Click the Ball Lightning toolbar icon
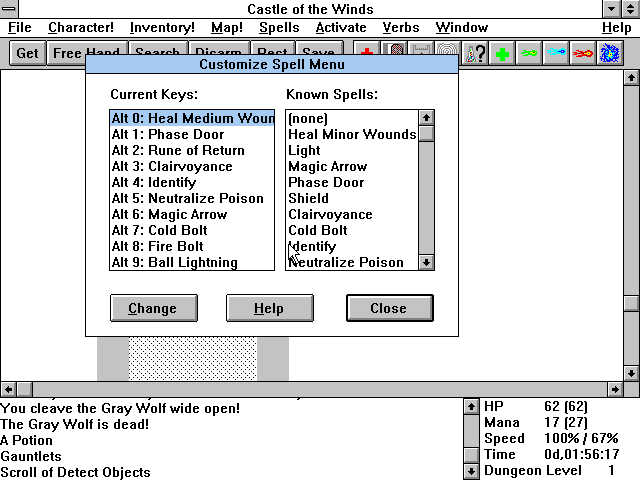 (609, 53)
